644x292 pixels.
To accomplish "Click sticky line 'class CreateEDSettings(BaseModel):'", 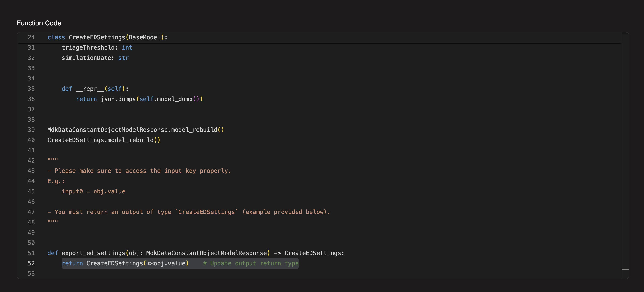I will tap(107, 37).
